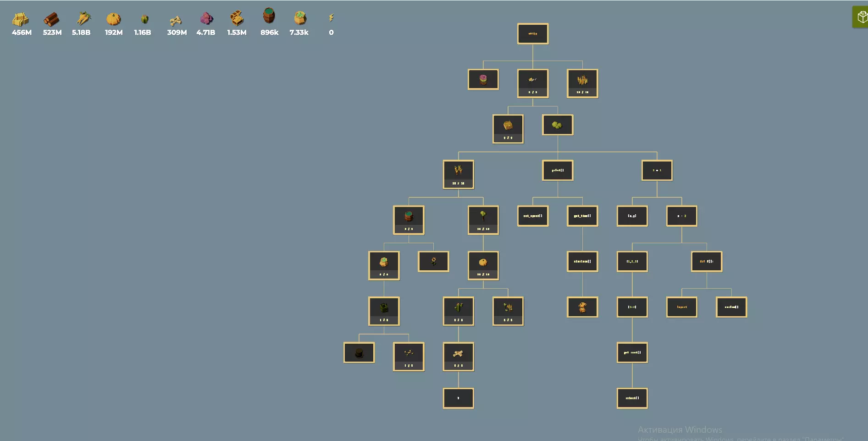Select the unlock() node at the tree bottom
The width and height of the screenshot is (868, 441).
(632, 397)
